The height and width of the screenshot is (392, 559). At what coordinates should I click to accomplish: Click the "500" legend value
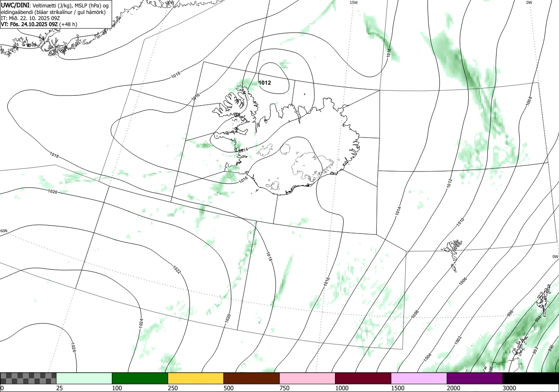[x=228, y=388]
